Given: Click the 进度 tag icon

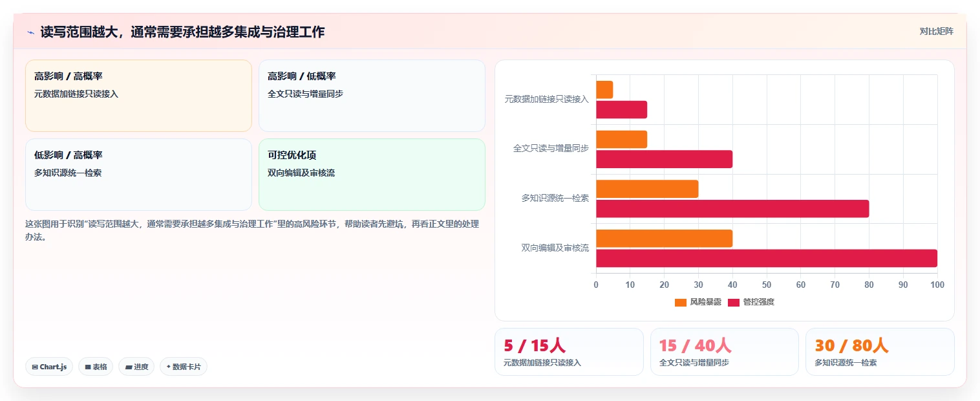Looking at the screenshot, I should [x=129, y=367].
